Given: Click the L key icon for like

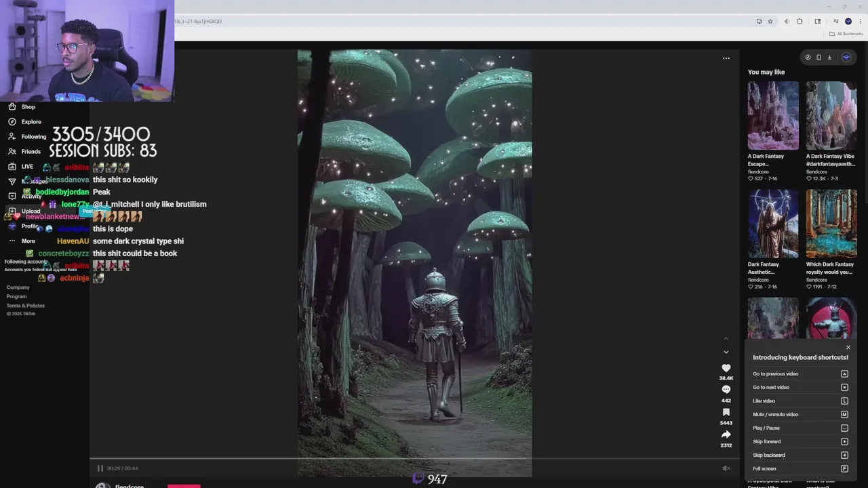Looking at the screenshot, I should coord(844,401).
